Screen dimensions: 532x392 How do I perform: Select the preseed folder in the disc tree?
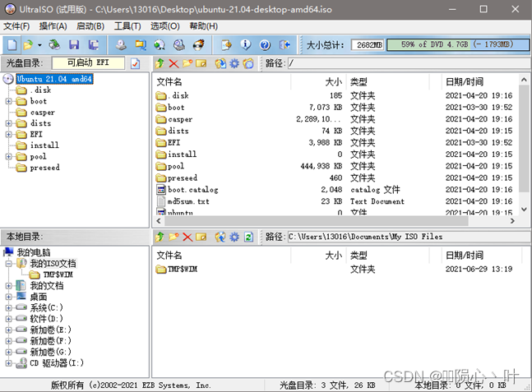44,168
